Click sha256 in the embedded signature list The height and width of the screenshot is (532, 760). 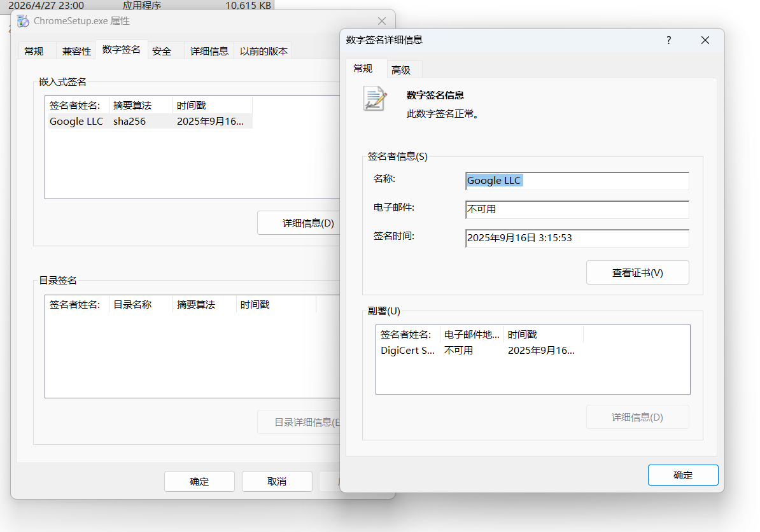tap(129, 121)
